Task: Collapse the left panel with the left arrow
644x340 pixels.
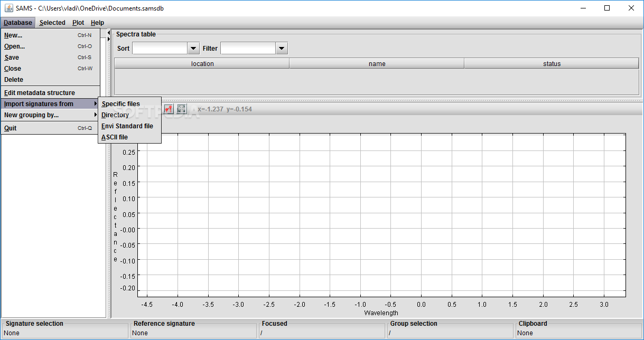Action: (x=109, y=33)
